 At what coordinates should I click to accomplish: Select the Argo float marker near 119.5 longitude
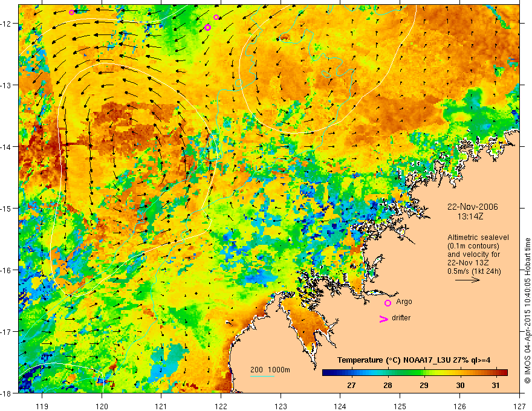click(x=71, y=13)
